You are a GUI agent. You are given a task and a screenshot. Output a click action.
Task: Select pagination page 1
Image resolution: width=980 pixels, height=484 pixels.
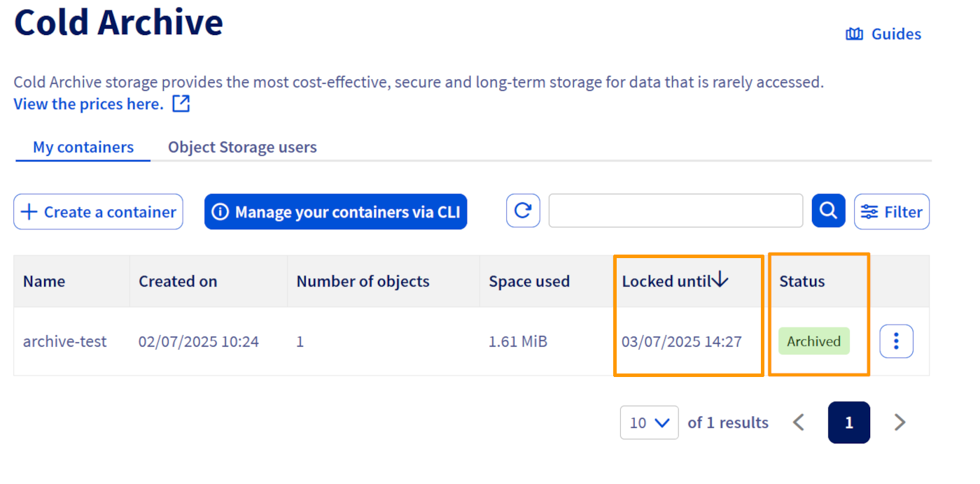848,422
